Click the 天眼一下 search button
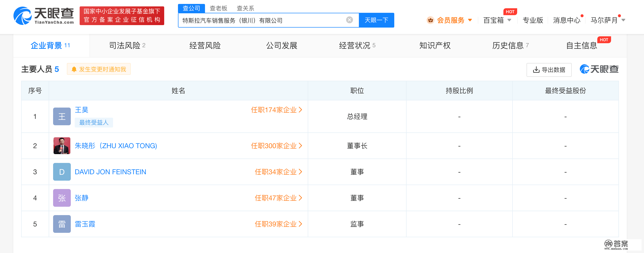Viewport: 644px width, 253px height. (376, 20)
